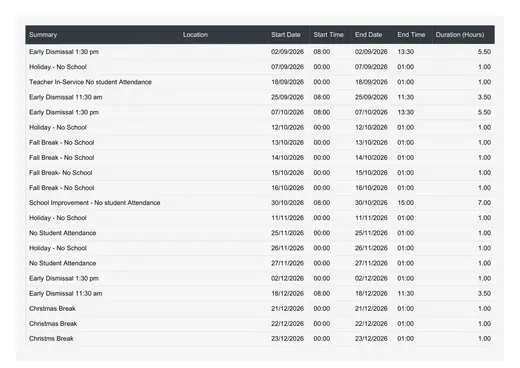This screenshot has height=368, width=520.
Task: Click the Start Date column header
Action: tap(286, 35)
